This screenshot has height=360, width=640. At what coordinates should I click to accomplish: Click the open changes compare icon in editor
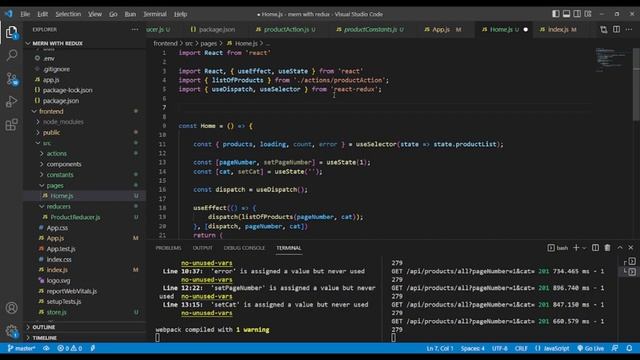point(604,29)
